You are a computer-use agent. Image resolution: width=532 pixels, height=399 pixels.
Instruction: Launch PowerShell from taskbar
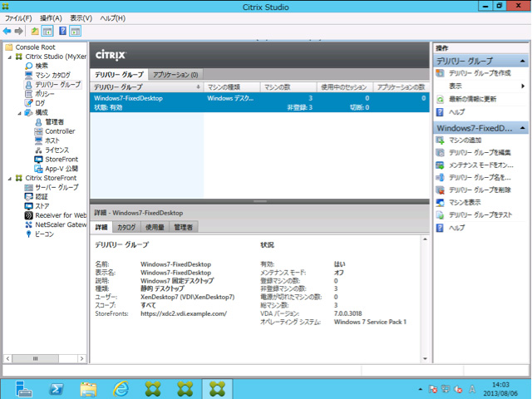(x=57, y=389)
